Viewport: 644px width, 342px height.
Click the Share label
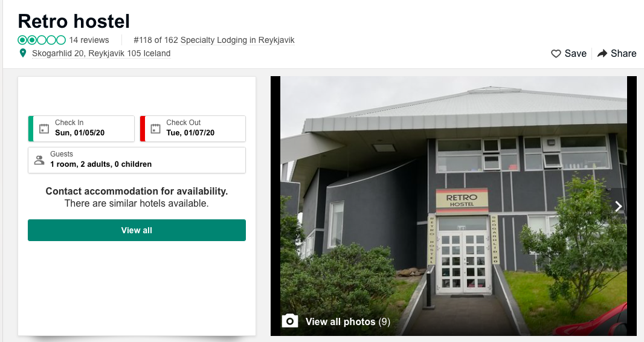tap(623, 53)
